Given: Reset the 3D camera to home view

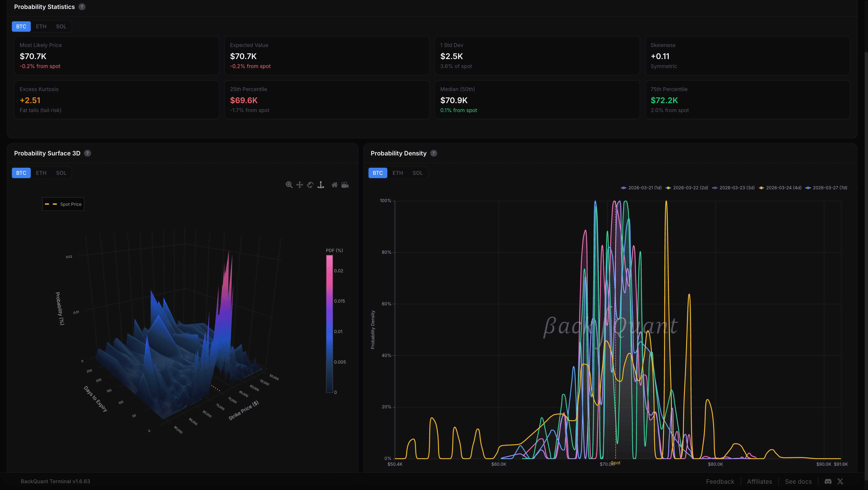Looking at the screenshot, I should coord(335,184).
